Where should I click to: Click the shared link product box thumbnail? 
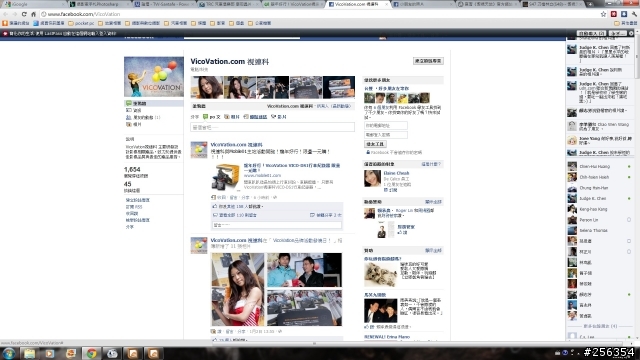[226, 177]
